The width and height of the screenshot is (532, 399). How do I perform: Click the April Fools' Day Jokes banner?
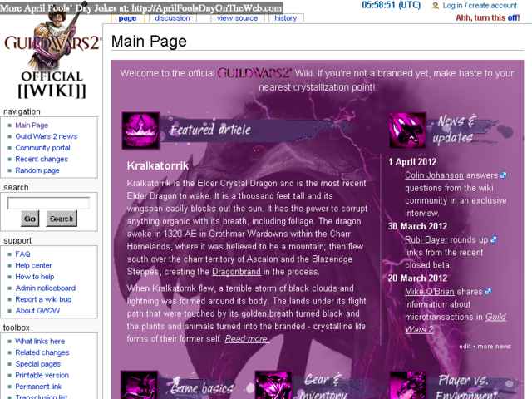coord(141,7)
